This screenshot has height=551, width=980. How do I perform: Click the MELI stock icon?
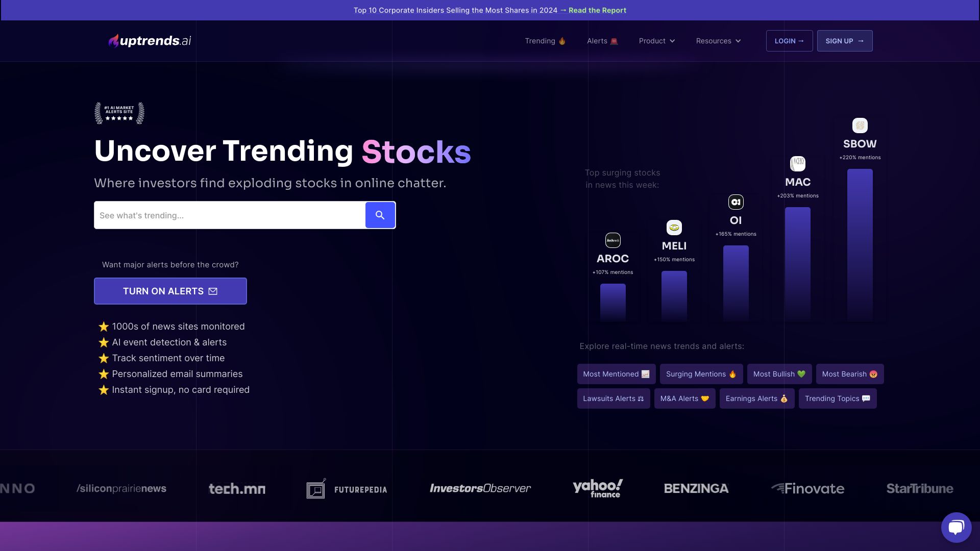(x=674, y=227)
